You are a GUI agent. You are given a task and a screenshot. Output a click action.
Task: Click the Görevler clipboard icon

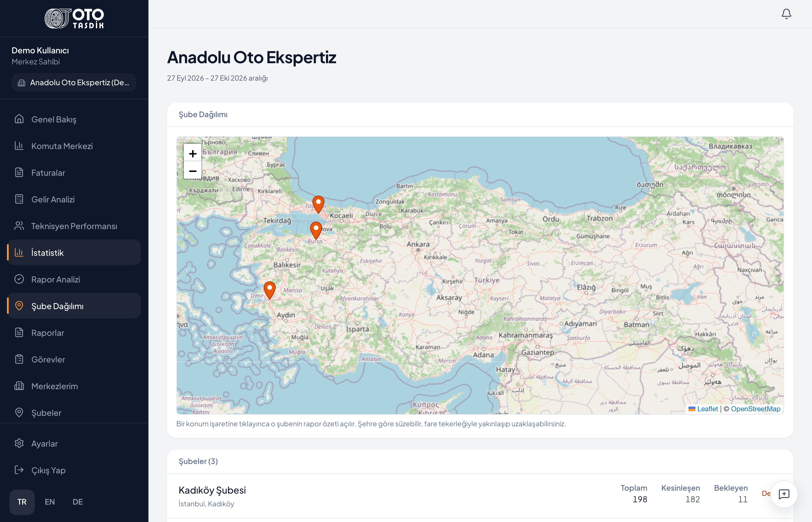(x=19, y=359)
